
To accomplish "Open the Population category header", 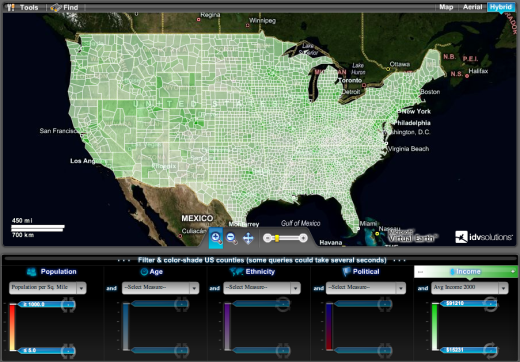I will coord(52,272).
